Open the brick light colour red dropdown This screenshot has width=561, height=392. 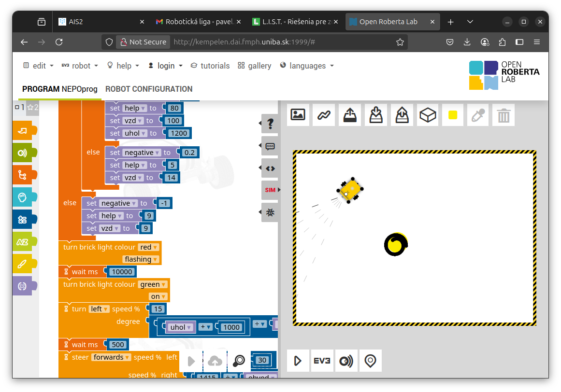point(149,247)
